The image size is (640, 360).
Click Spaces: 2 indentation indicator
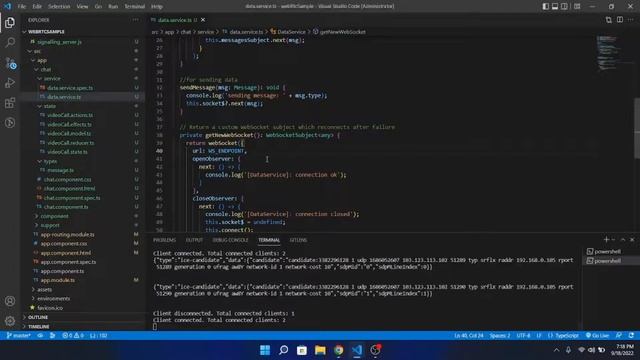tap(500, 336)
